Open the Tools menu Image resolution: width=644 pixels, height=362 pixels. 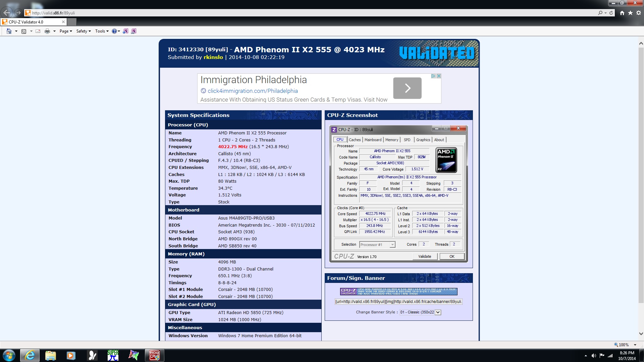pyautogui.click(x=102, y=31)
